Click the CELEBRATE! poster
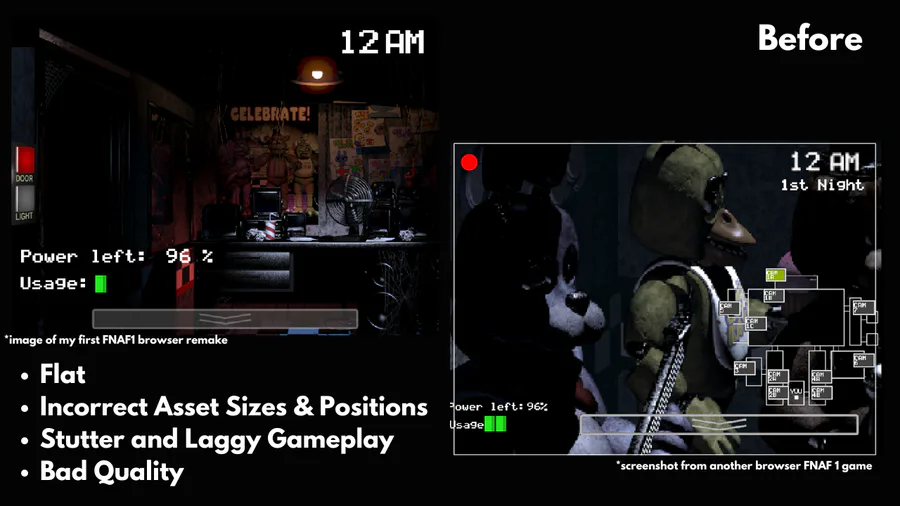This screenshot has height=506, width=900. 270,114
